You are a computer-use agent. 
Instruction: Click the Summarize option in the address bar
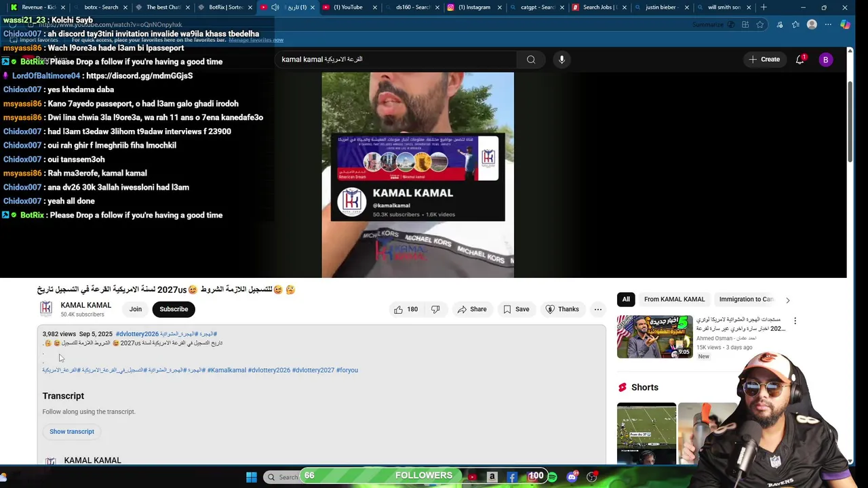tap(713, 24)
